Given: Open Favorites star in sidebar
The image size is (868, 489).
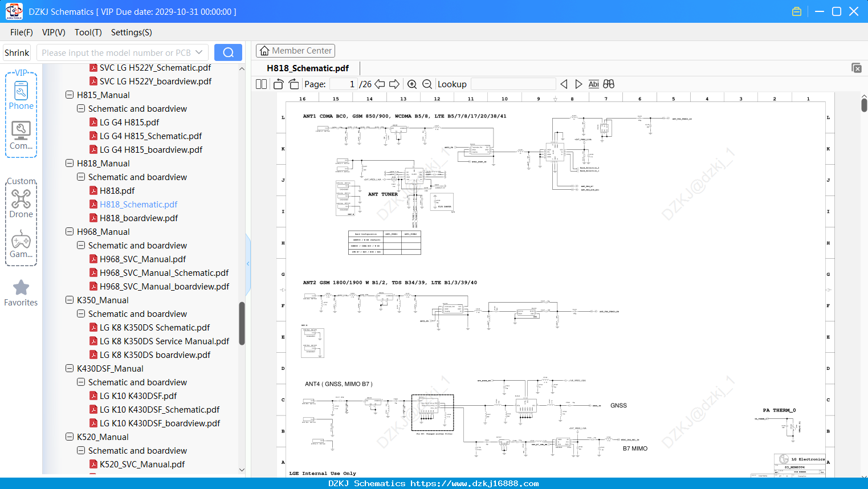Looking at the screenshot, I should tap(21, 293).
